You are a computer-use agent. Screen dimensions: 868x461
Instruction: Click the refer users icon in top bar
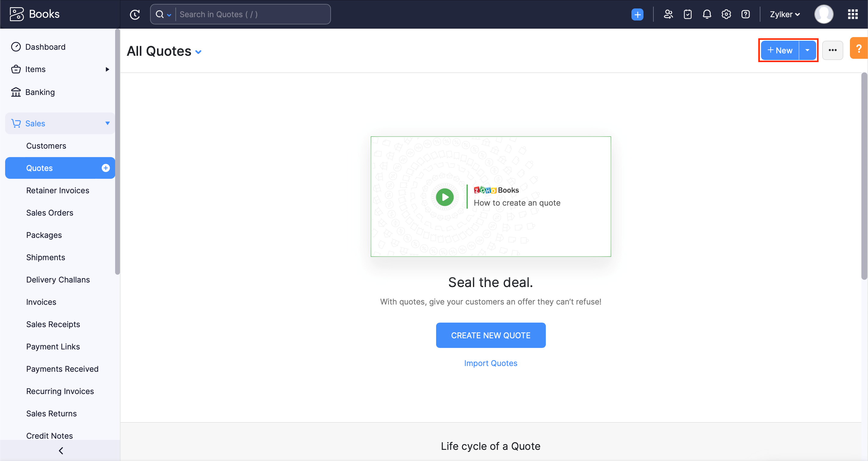(668, 14)
